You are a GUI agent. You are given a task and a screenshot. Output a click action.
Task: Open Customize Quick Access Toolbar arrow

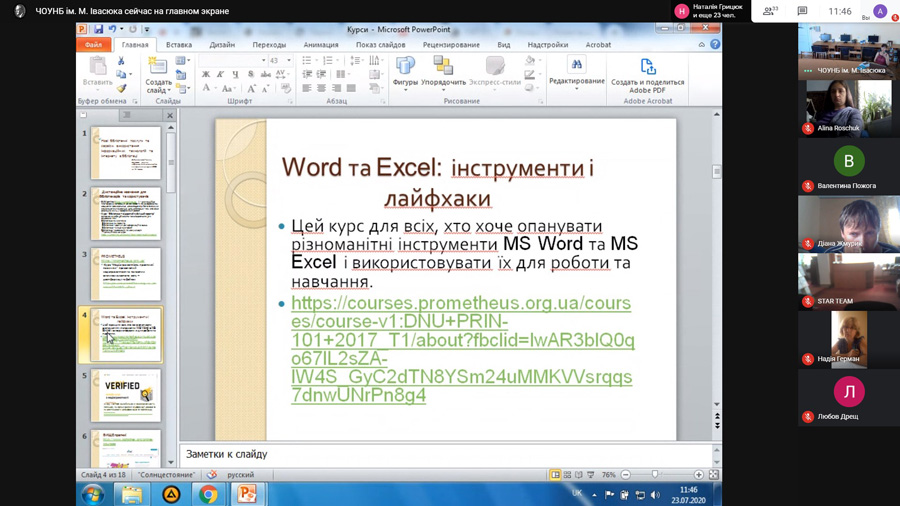click(147, 29)
